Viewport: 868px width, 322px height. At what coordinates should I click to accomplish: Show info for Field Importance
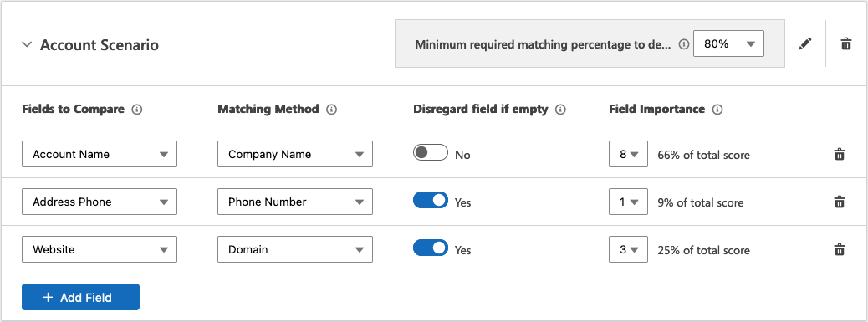pos(717,110)
